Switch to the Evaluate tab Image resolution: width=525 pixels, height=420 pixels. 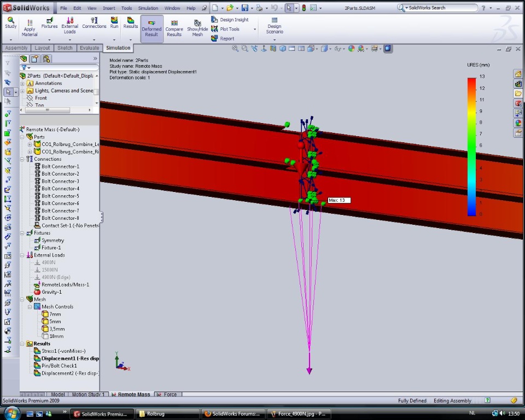89,48
